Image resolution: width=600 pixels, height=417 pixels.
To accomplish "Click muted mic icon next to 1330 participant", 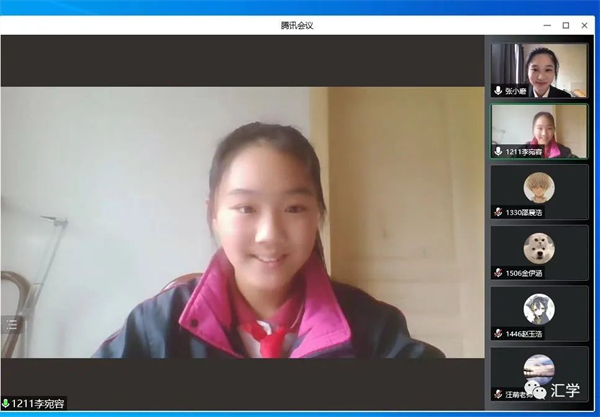I will 498,212.
